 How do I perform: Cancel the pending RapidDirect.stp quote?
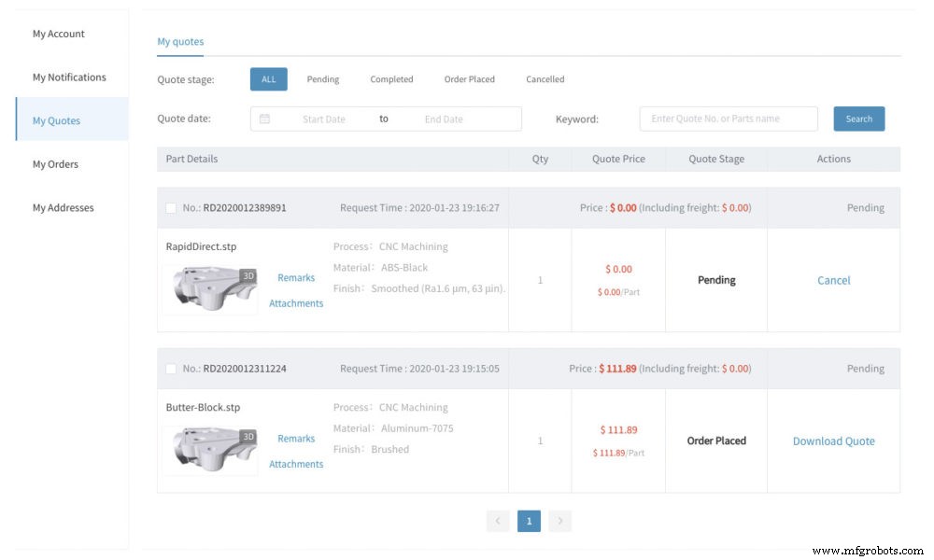pos(833,280)
